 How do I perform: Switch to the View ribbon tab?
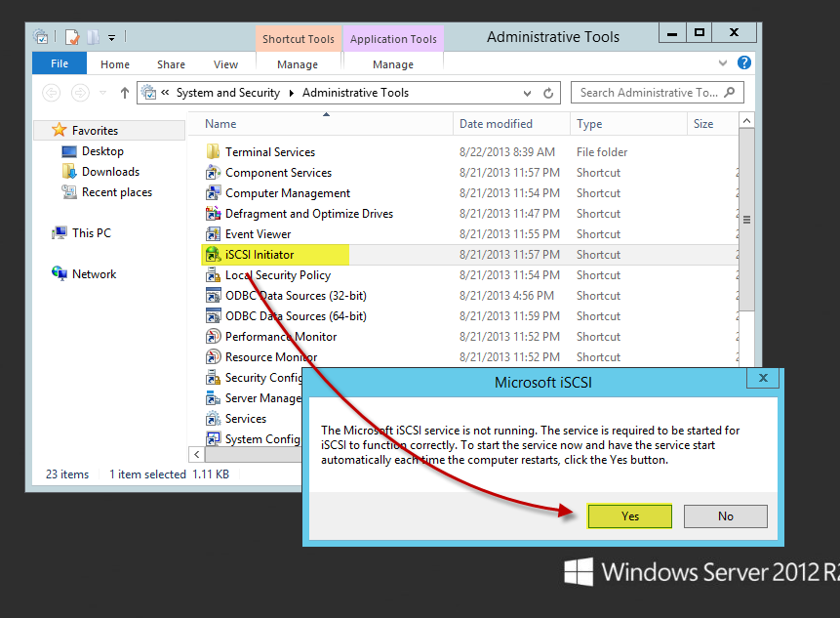(x=225, y=64)
